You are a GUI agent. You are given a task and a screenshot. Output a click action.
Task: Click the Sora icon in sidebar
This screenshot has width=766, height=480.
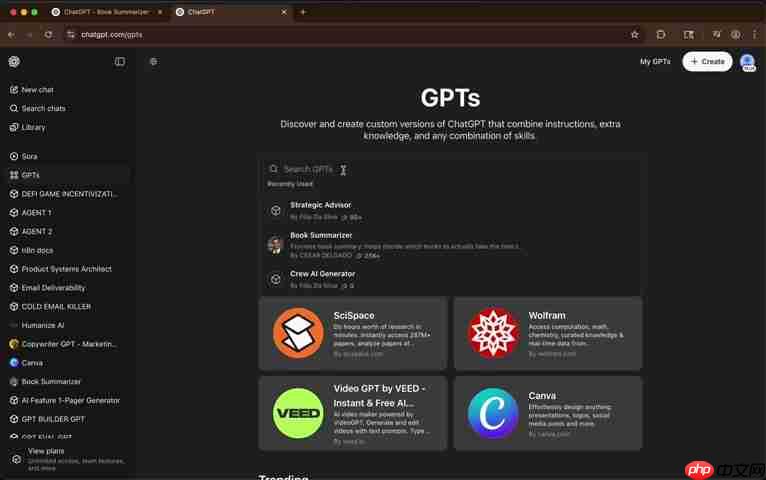point(14,156)
